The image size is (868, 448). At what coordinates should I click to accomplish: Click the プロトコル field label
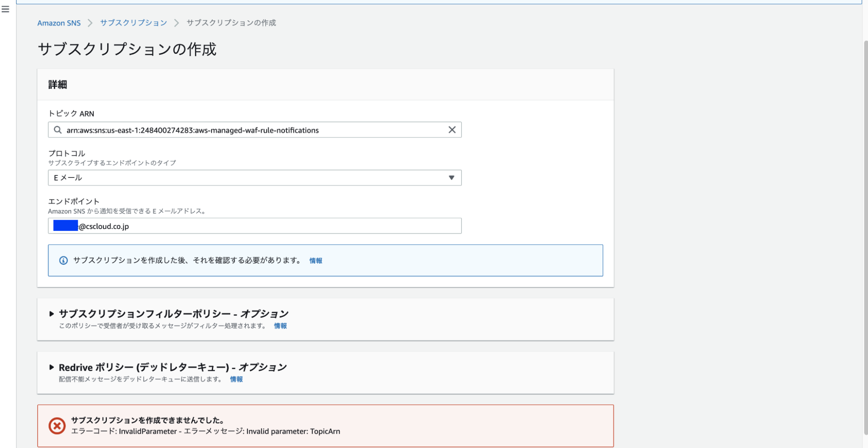67,153
